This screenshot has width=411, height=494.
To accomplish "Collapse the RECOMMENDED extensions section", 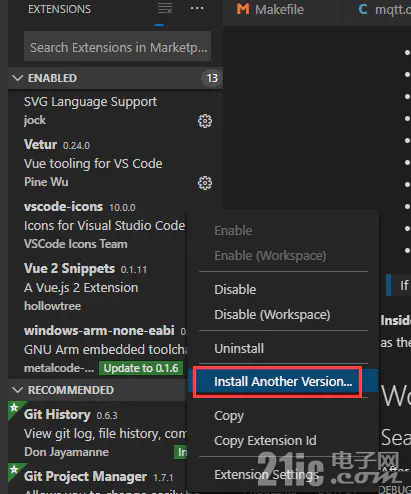I will pyautogui.click(x=17, y=390).
